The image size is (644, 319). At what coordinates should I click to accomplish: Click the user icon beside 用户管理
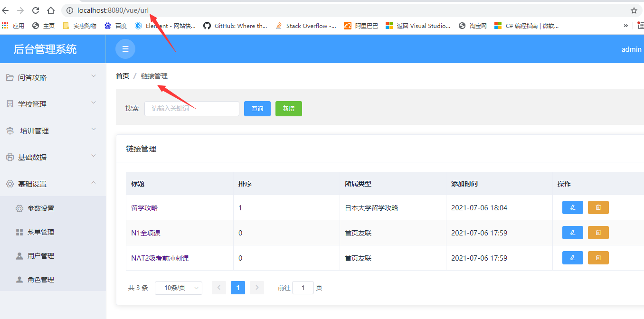[19, 255]
